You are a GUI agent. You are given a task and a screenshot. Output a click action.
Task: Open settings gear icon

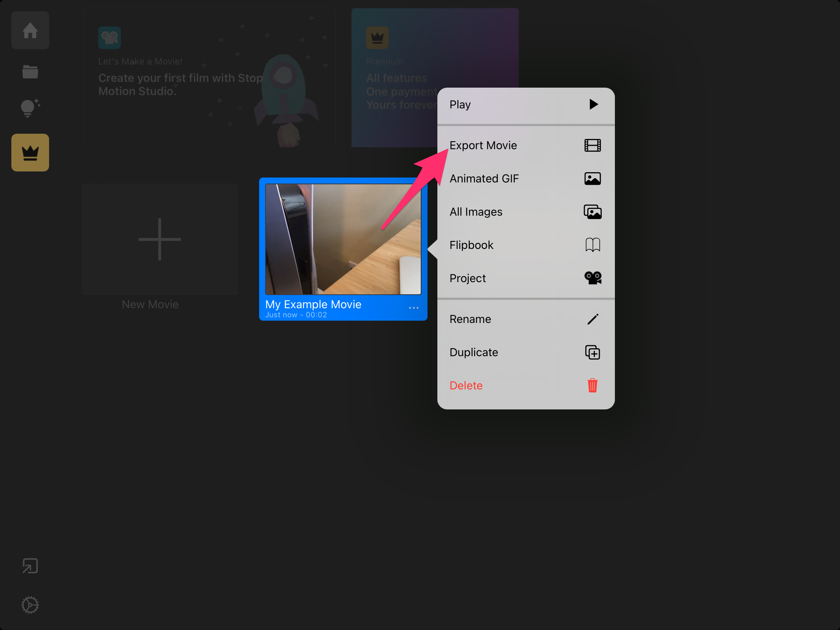pyautogui.click(x=30, y=605)
